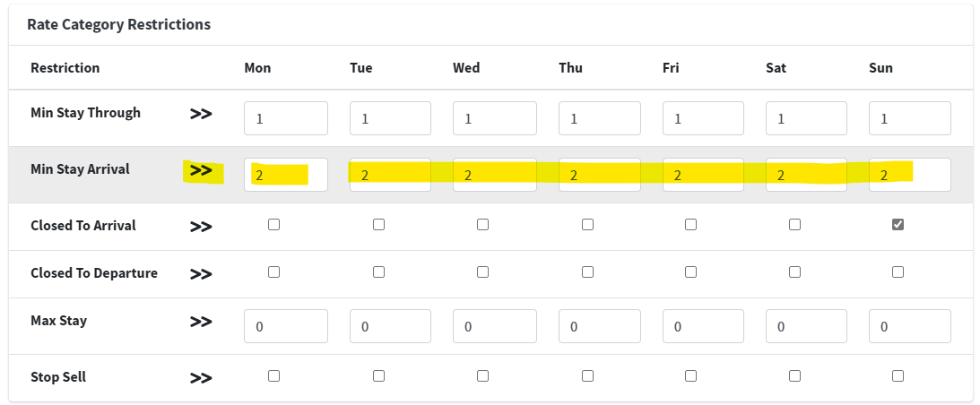980x405 pixels.
Task: Click the >> icon for Stop Sell
Action: [x=201, y=378]
